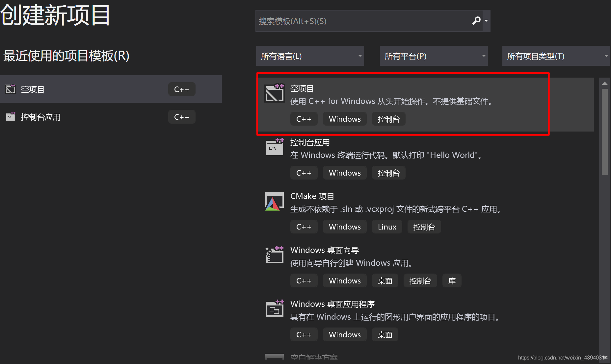The width and height of the screenshot is (611, 364).
Task: Select 空项目 in recent templates list
Action: tap(111, 89)
